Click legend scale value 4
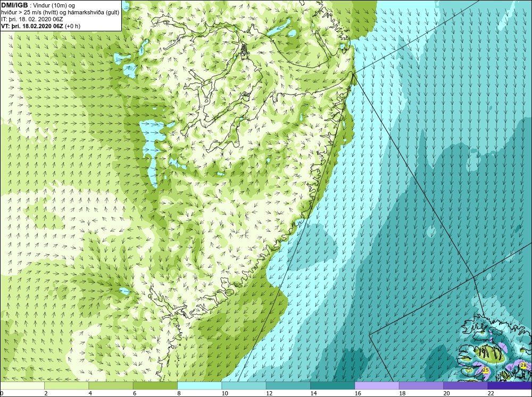This screenshot has width=532, height=397. pos(90,393)
